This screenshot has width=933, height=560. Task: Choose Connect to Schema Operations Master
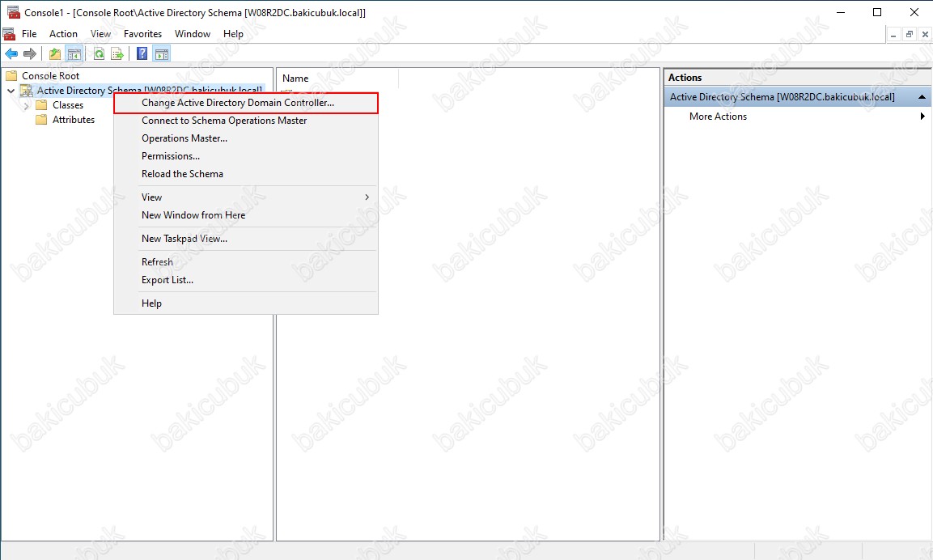(246, 121)
